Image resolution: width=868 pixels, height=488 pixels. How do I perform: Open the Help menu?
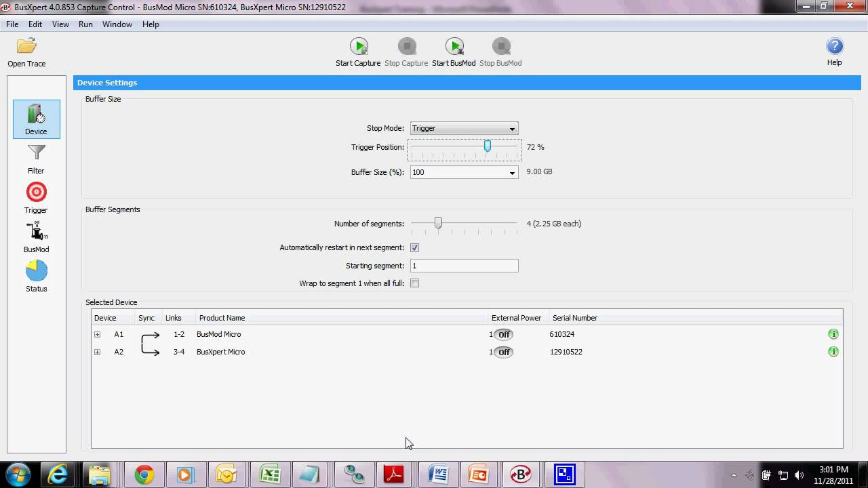pos(151,24)
